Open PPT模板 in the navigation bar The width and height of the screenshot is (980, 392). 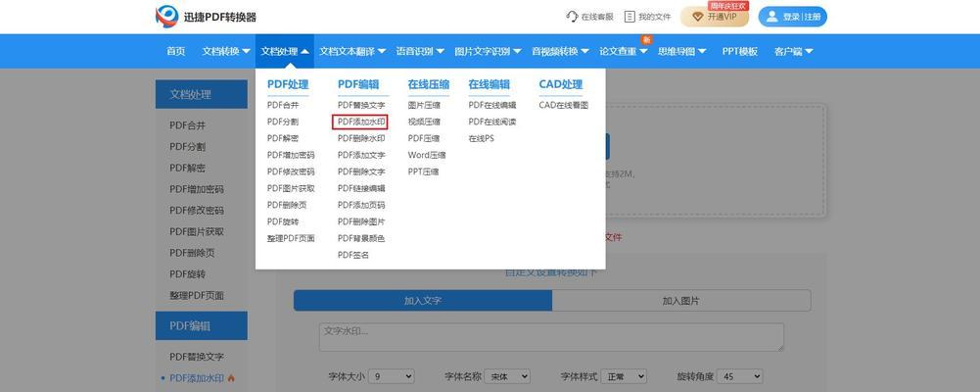[740, 51]
